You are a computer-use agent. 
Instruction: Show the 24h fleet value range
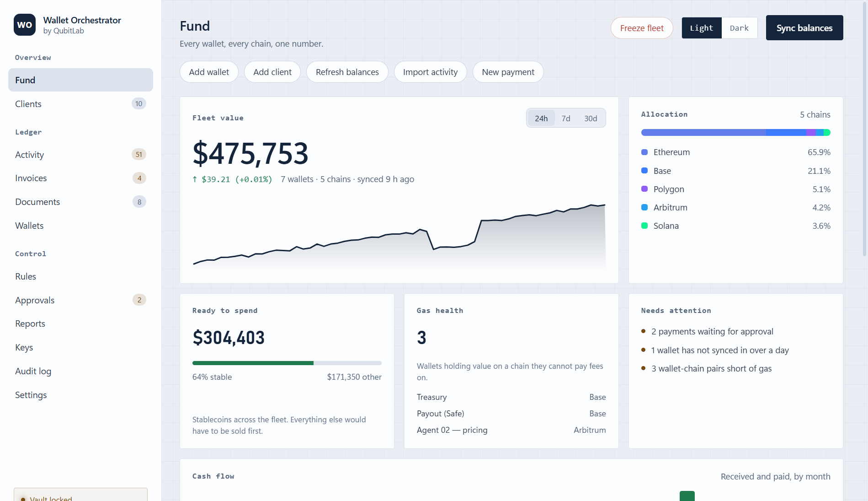coord(541,118)
